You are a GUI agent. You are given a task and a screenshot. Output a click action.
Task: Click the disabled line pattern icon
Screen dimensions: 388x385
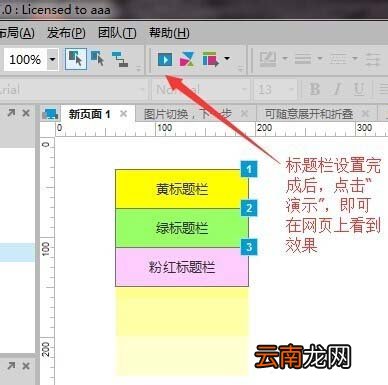pyautogui.click(x=339, y=59)
